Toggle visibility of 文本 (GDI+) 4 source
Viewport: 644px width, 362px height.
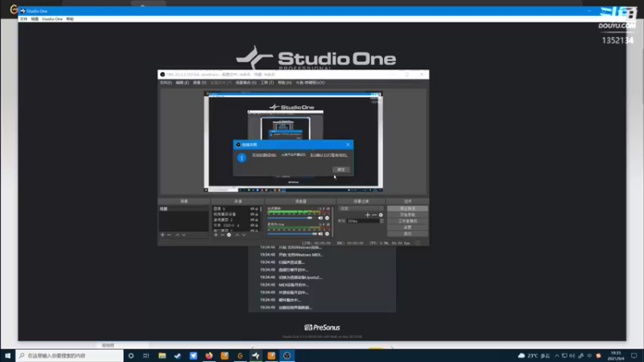tap(252, 225)
